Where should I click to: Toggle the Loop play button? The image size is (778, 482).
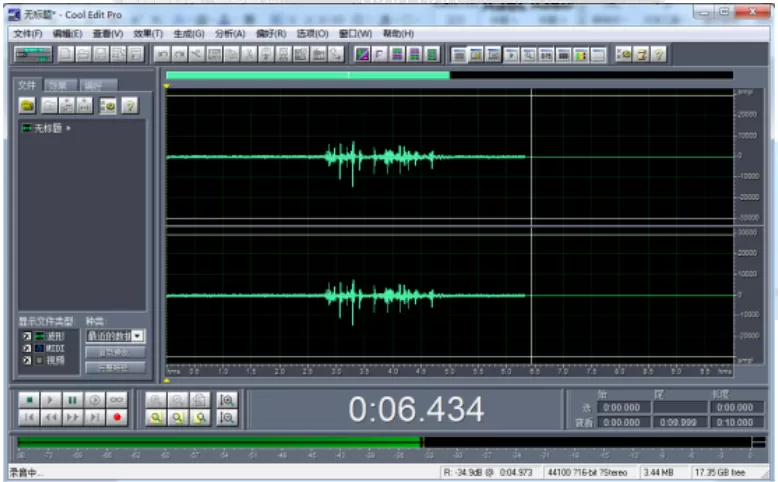click(x=117, y=400)
